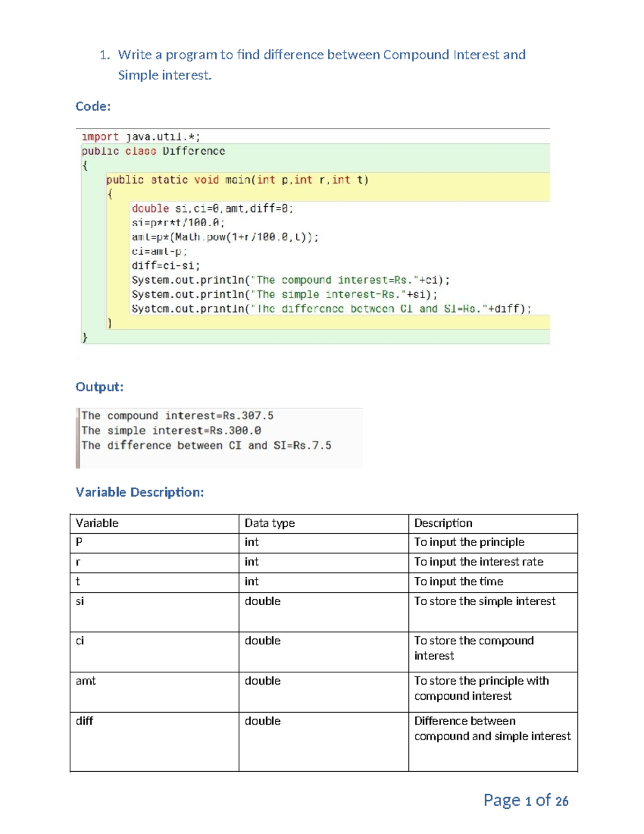This screenshot has height=834, width=644.
Task: Click output 'The simple interest=Rs.300.0'
Action: point(171,431)
